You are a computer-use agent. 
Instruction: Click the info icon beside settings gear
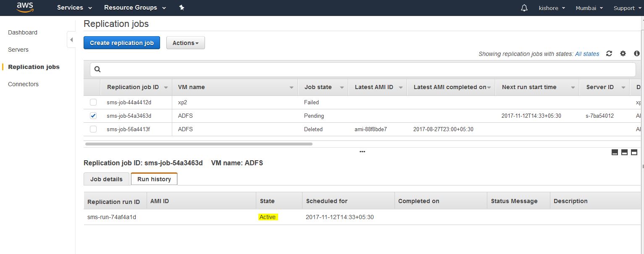(637, 53)
